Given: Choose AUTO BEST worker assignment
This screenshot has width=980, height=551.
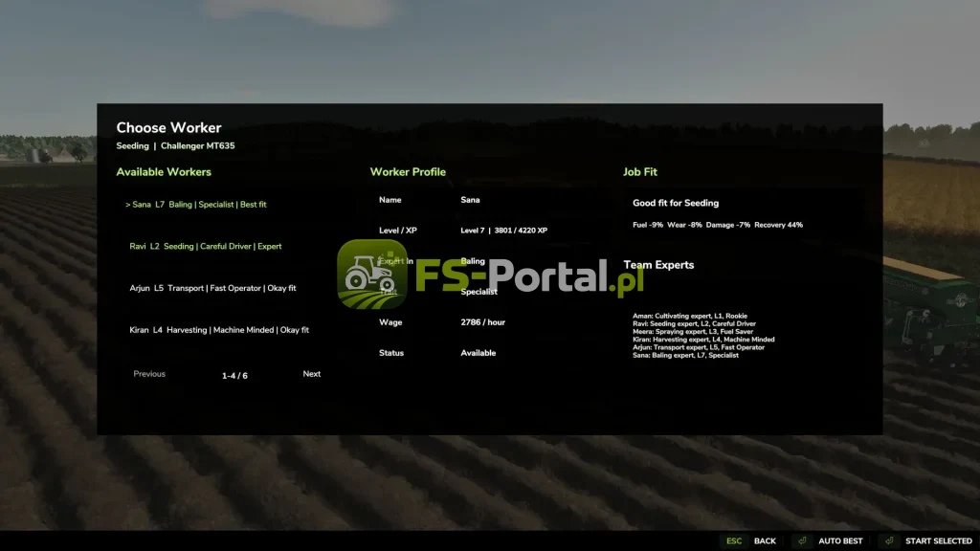Looking at the screenshot, I should coord(840,541).
